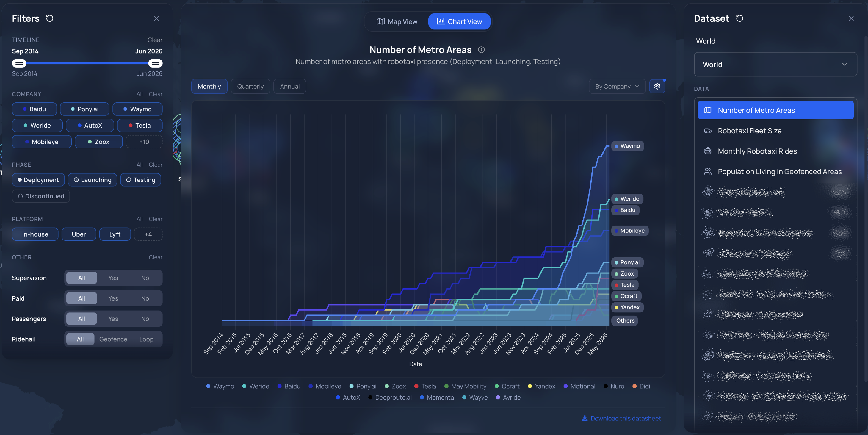Click the Others label on the chart

coord(625,320)
